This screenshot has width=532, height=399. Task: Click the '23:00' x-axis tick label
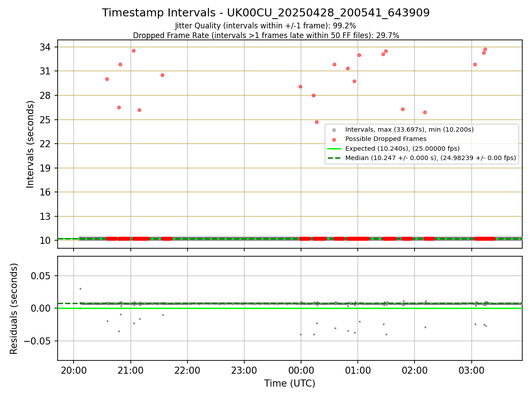244,370
